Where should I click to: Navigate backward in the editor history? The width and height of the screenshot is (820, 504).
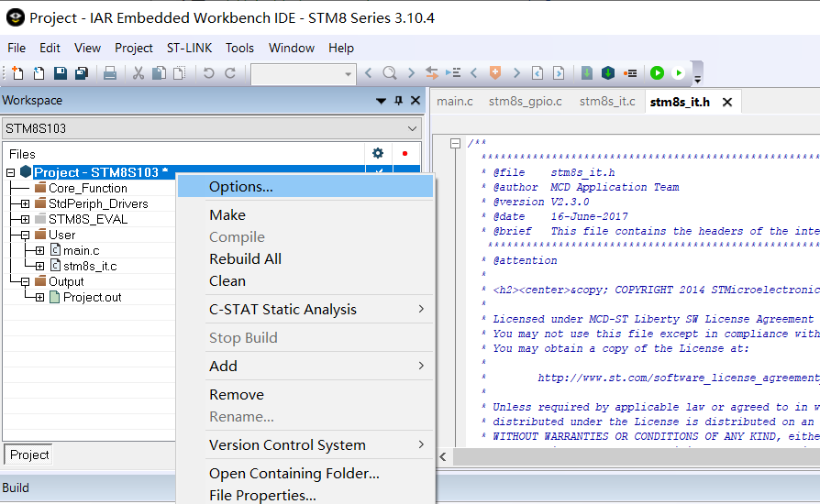pyautogui.click(x=537, y=73)
